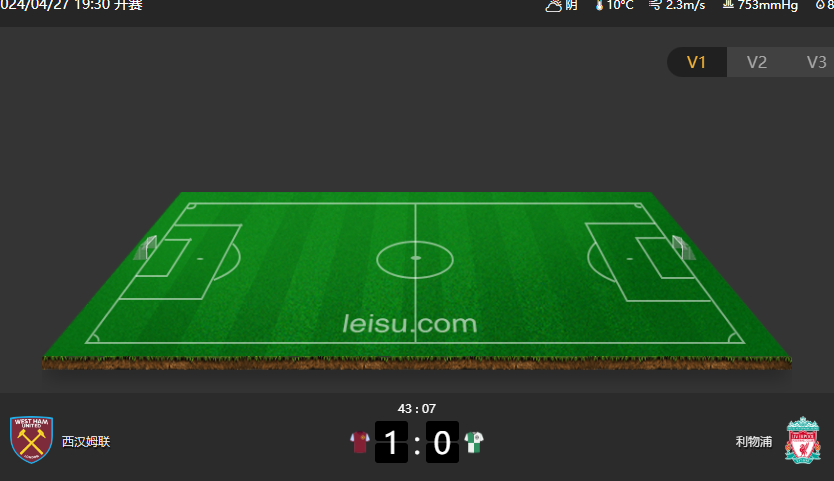Switch to the V2 view

click(x=756, y=62)
